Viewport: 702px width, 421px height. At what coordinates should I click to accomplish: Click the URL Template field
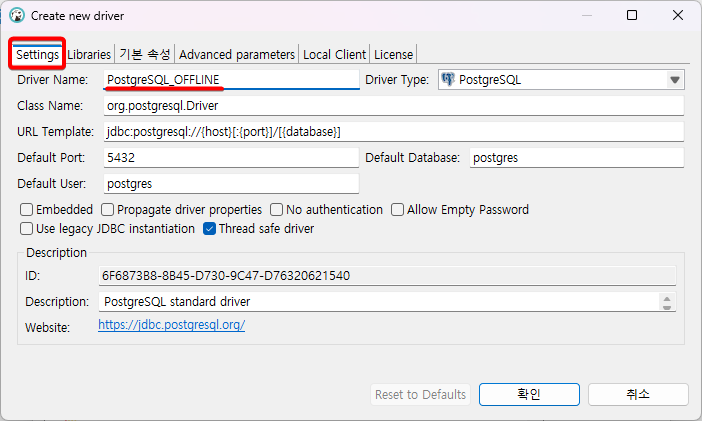394,132
